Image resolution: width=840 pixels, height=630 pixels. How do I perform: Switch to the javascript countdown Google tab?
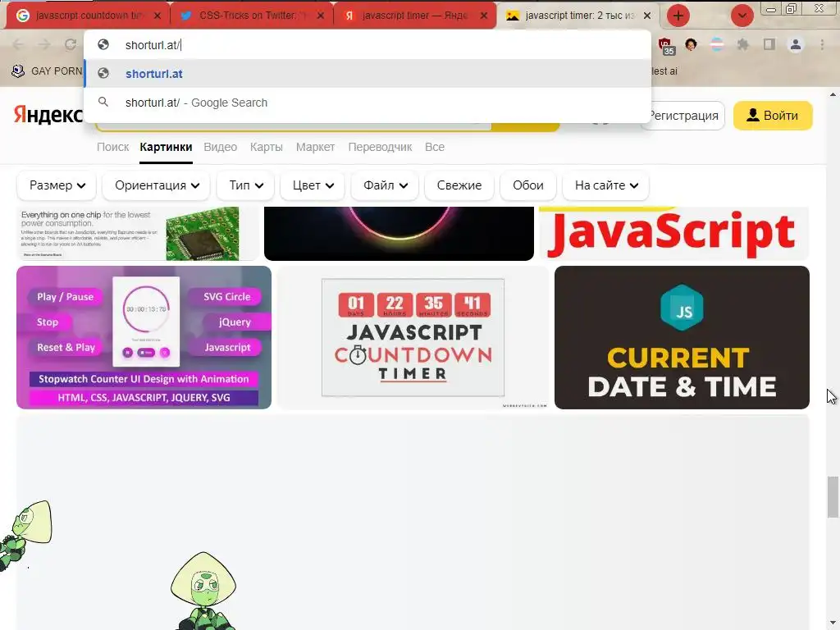click(x=88, y=16)
